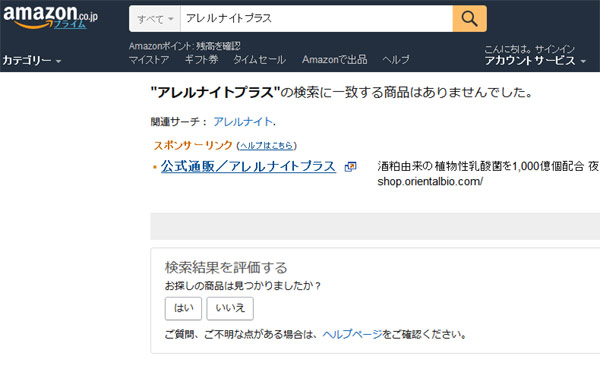Click the external link icon beside 公式通販
Image resolution: width=600 pixels, height=372 pixels.
click(350, 166)
